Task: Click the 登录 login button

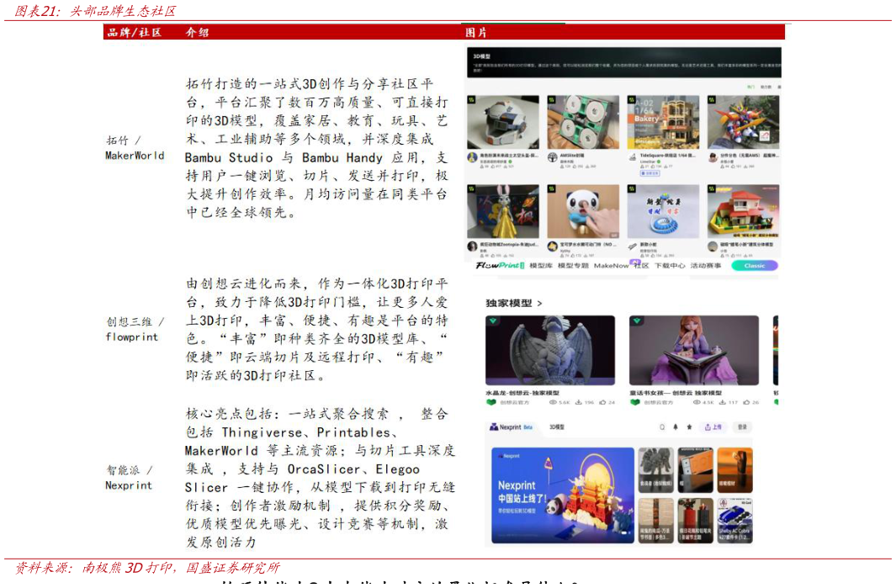Action: pos(742,427)
